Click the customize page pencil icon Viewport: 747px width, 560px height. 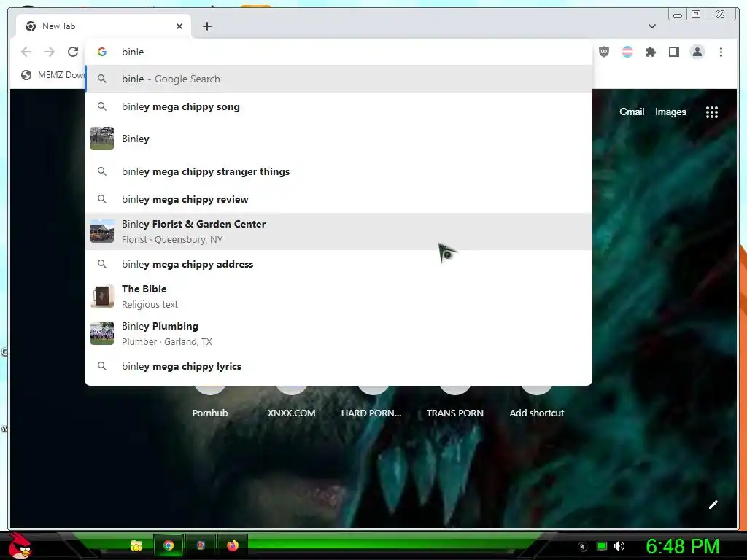713,505
